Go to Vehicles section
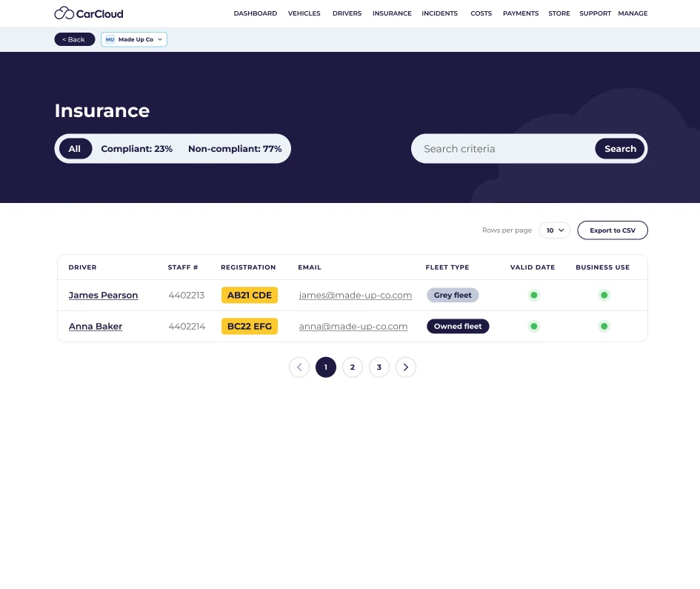Image resolution: width=700 pixels, height=589 pixels. (304, 13)
